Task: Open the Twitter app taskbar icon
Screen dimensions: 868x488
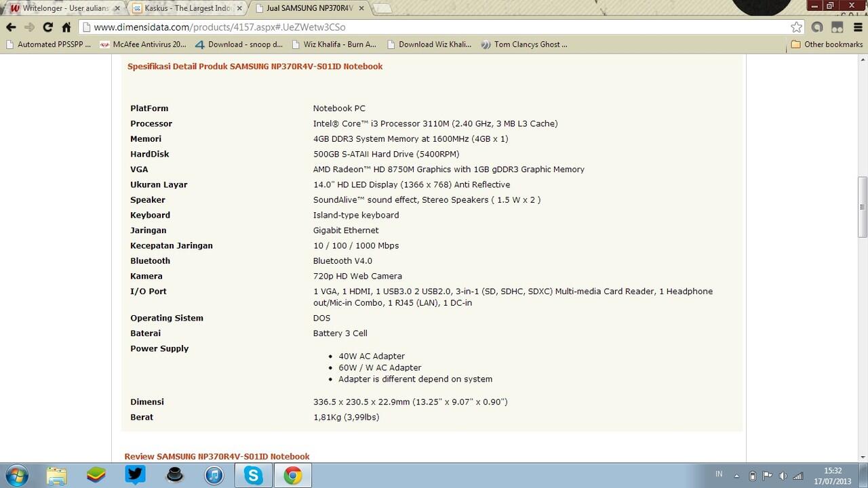Action: point(135,475)
